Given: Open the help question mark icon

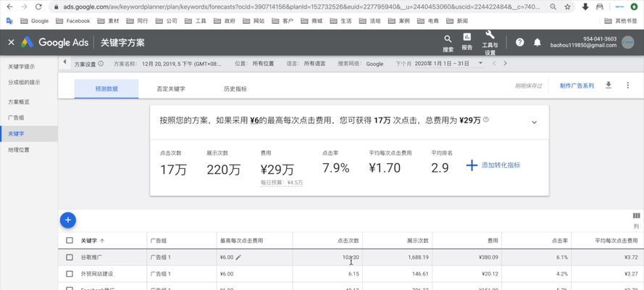Looking at the screenshot, I should [x=519, y=42].
